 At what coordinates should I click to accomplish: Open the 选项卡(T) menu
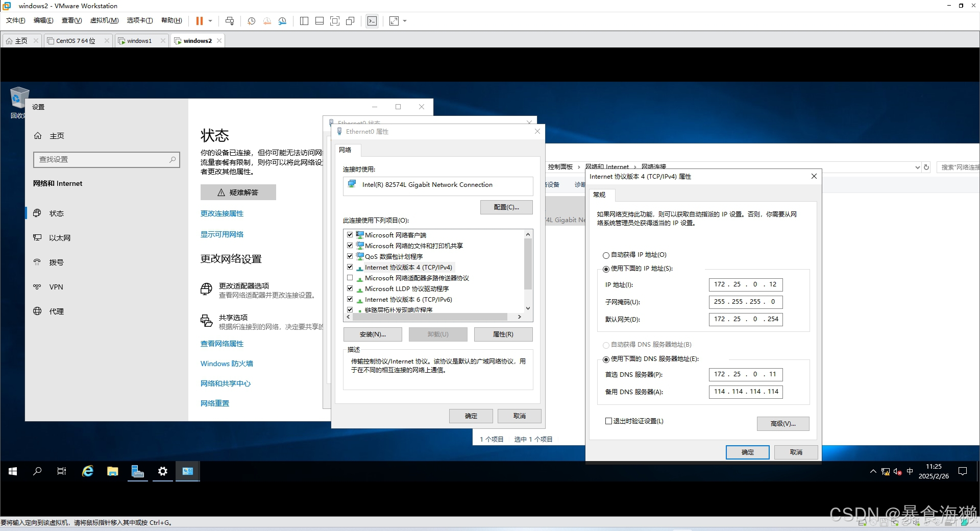(140, 20)
